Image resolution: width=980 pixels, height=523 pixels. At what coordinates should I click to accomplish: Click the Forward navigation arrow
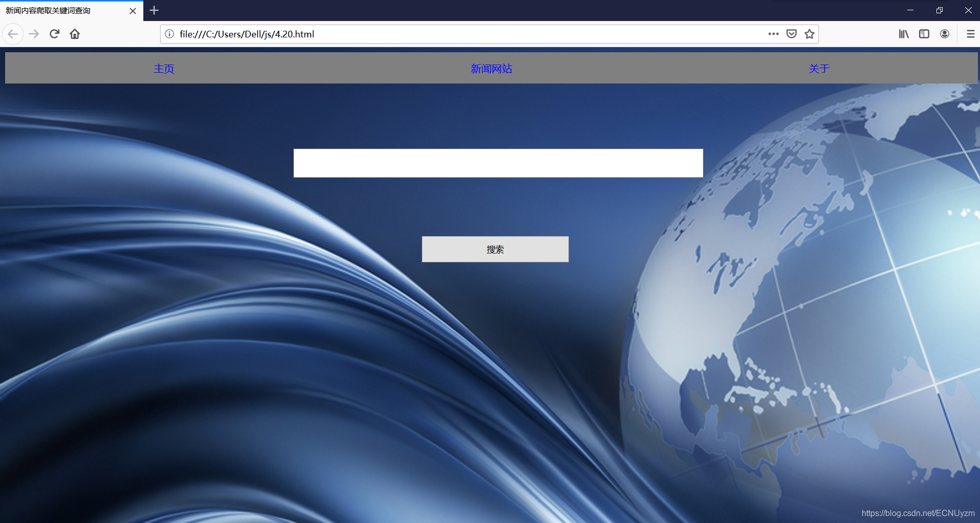pyautogui.click(x=34, y=34)
